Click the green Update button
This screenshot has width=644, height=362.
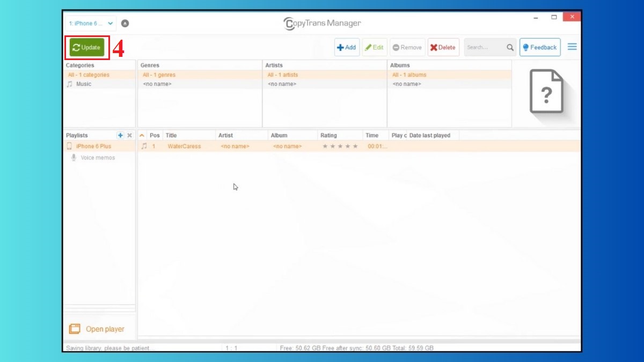click(x=87, y=47)
